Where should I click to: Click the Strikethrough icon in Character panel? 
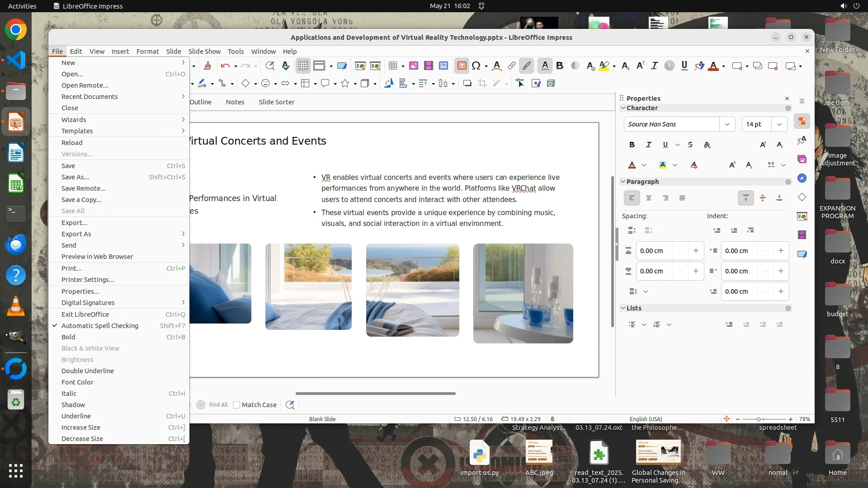(x=690, y=145)
